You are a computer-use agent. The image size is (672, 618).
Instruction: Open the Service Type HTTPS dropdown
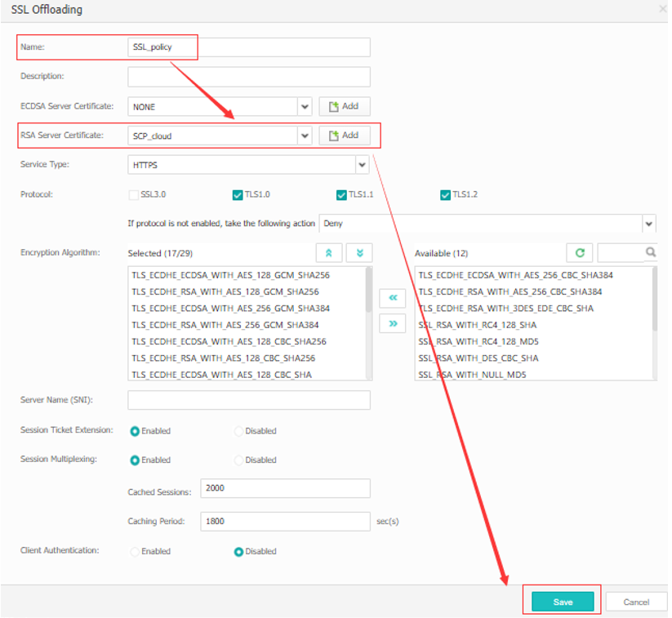(363, 165)
